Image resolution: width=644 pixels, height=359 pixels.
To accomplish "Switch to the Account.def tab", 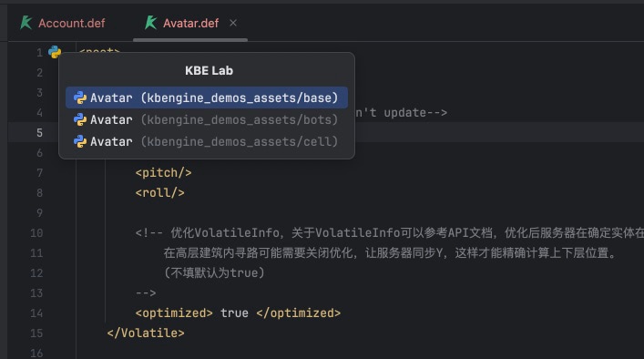I will [x=63, y=23].
